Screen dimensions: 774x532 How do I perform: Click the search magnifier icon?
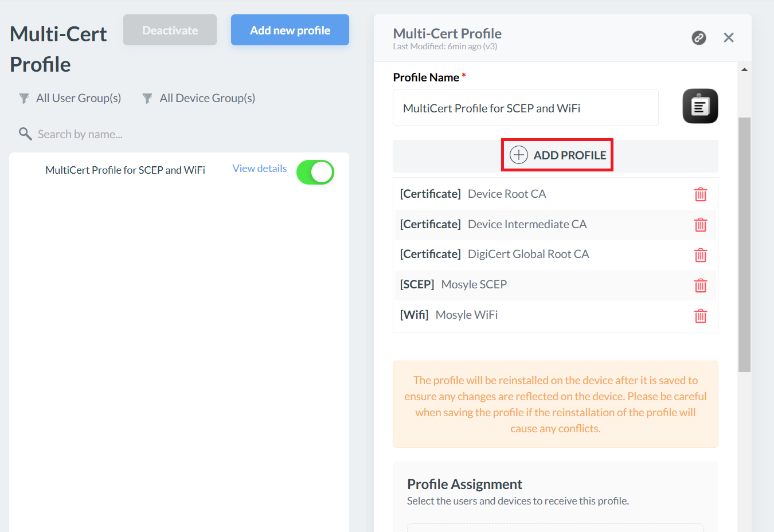[x=25, y=134]
